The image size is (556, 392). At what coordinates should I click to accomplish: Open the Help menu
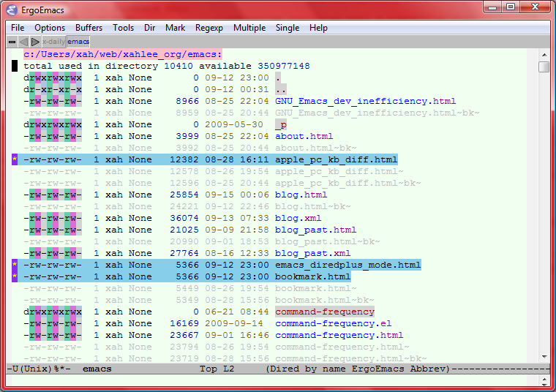(x=318, y=28)
